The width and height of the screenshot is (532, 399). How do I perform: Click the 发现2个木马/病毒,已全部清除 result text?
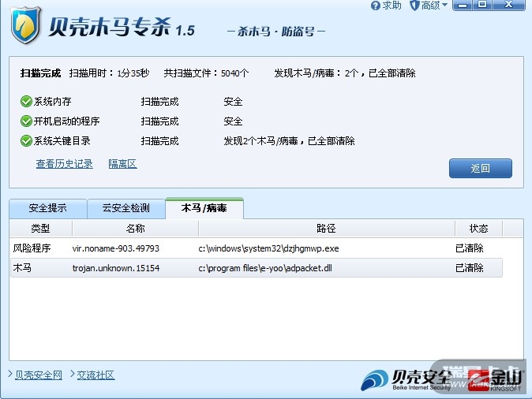[x=289, y=140]
